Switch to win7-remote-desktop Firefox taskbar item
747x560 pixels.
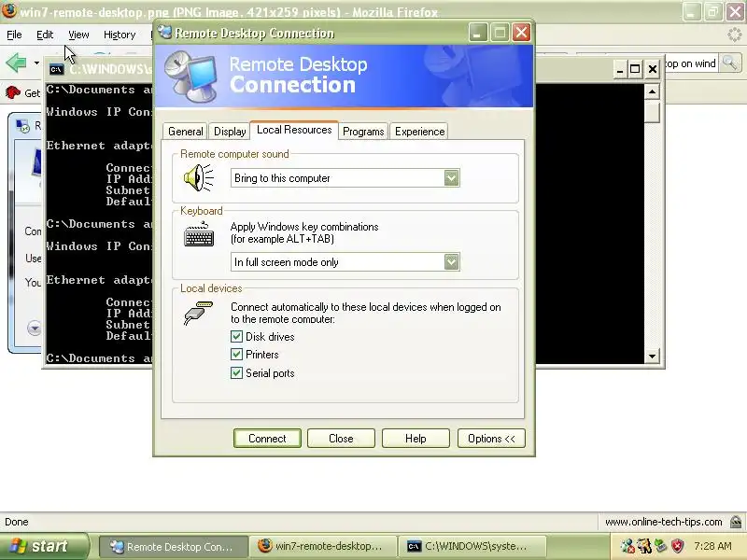pos(325,547)
